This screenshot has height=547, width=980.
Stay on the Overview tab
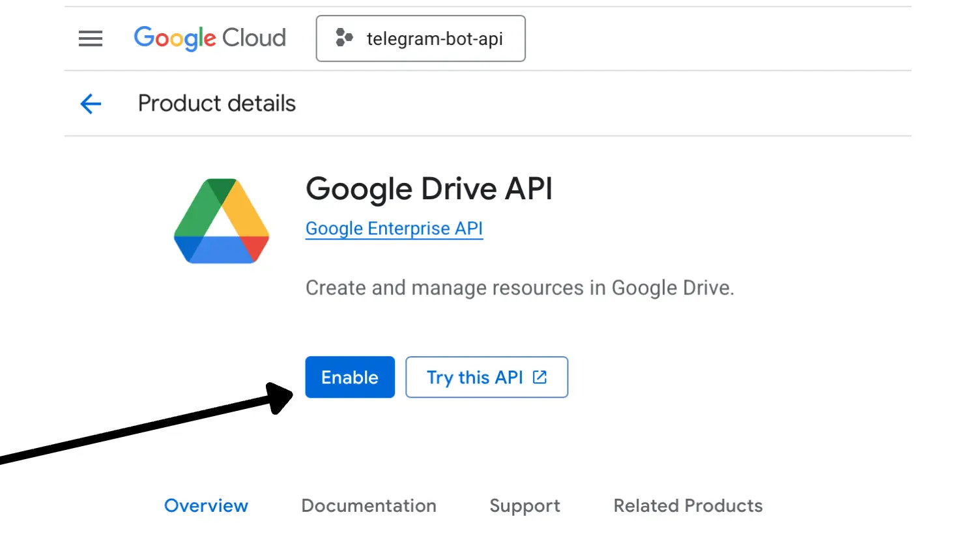[x=206, y=505]
